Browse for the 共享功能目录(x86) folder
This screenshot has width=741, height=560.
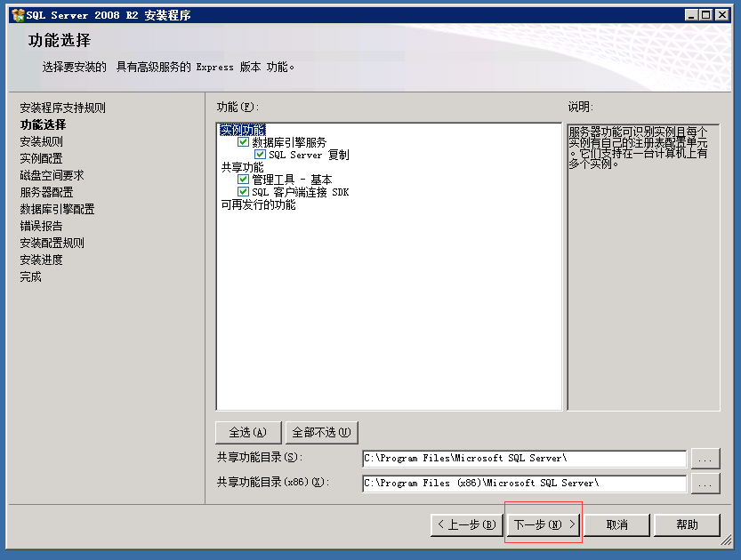point(705,484)
